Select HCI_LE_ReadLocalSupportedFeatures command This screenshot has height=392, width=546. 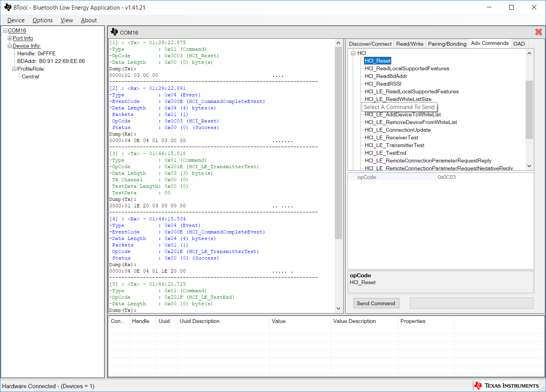point(411,91)
